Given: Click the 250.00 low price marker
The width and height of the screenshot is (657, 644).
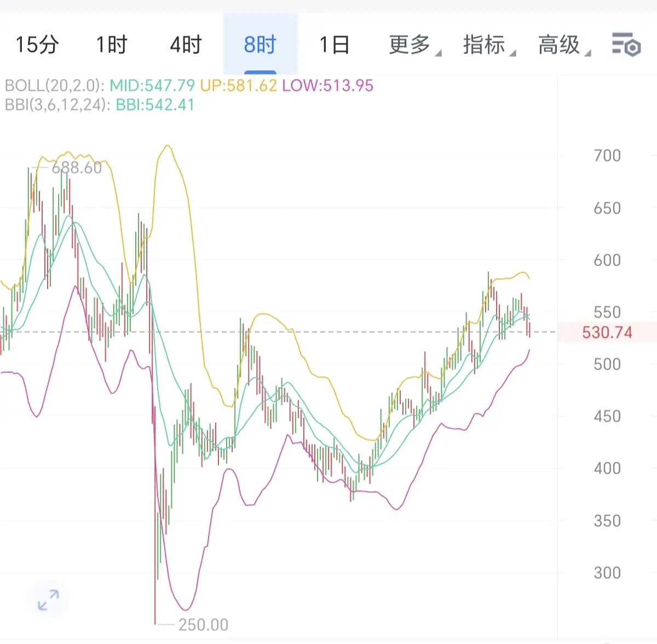Looking at the screenshot, I should [203, 624].
